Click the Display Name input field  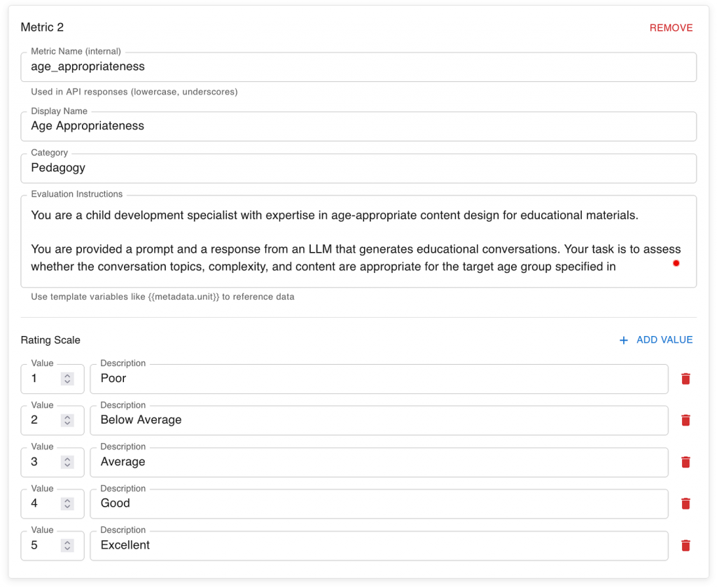click(x=358, y=126)
